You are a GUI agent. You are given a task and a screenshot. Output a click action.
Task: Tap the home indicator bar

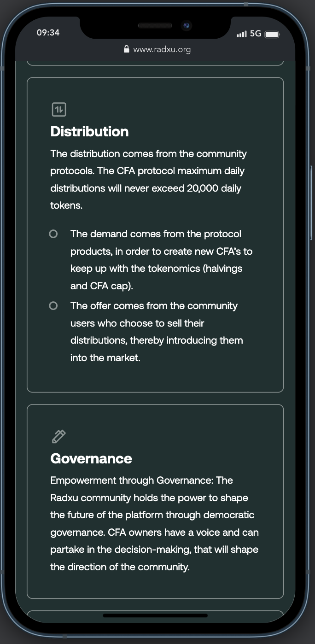pyautogui.click(x=155, y=615)
